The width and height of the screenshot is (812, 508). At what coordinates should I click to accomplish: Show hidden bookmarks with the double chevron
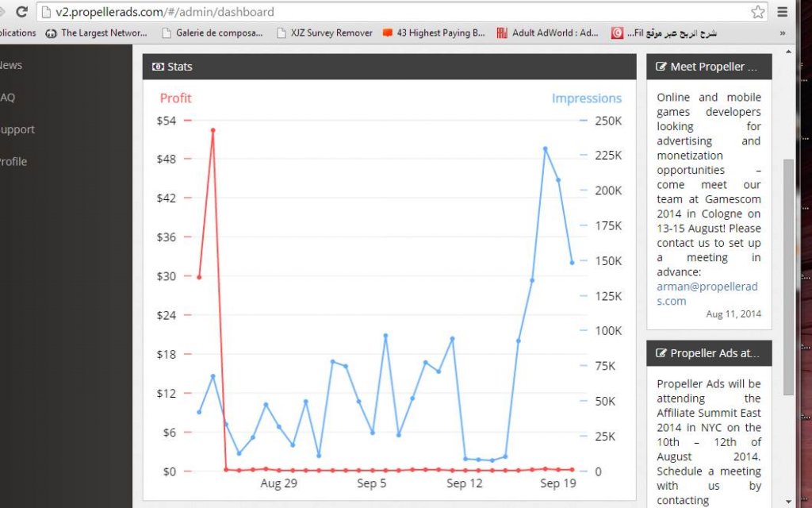coord(783,33)
